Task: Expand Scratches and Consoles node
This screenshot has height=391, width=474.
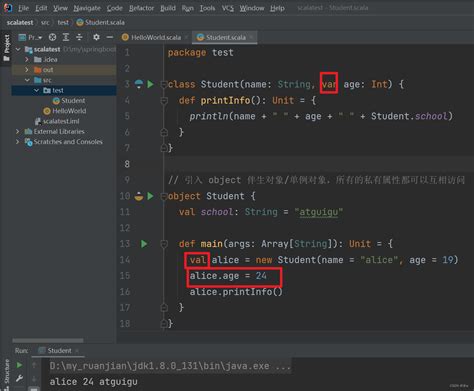Action: (18, 142)
